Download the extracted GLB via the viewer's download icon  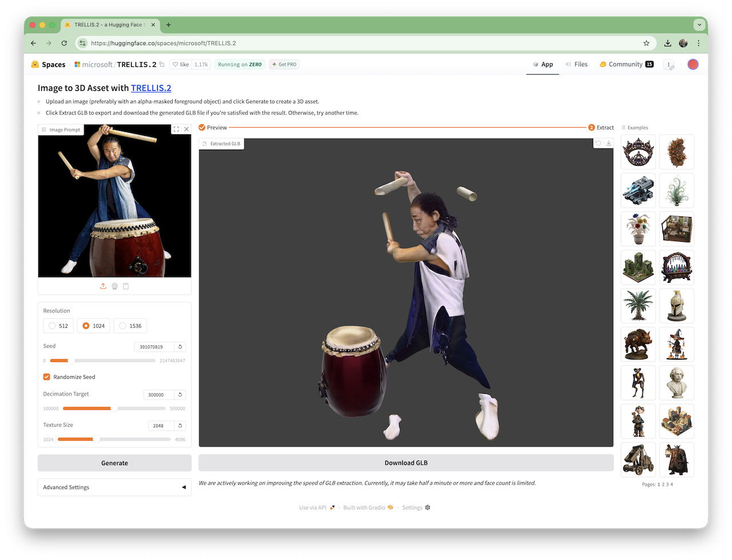(608, 143)
